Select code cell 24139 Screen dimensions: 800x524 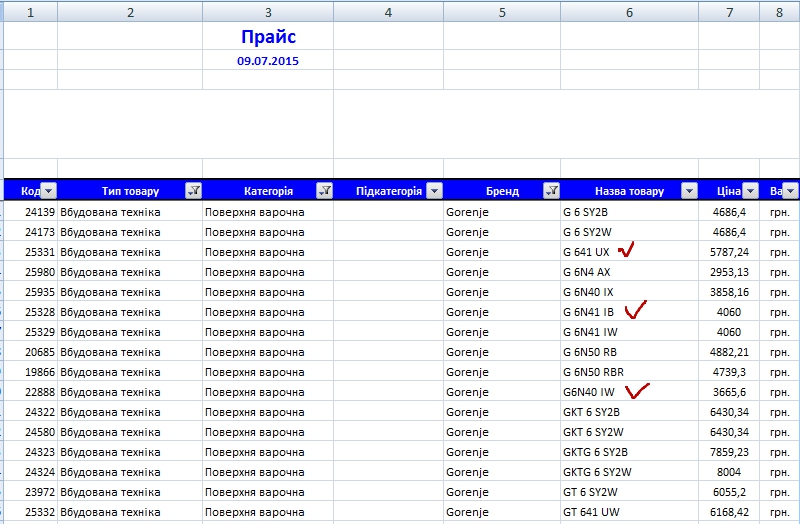31,212
